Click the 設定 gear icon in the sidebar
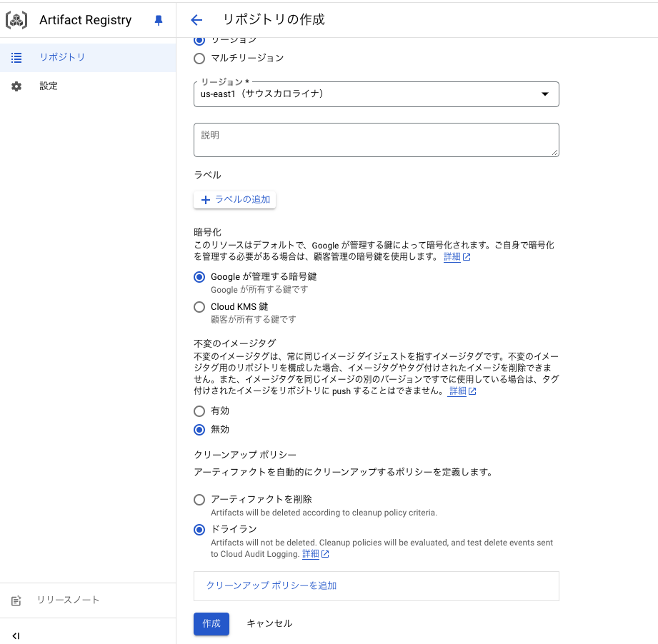This screenshot has height=644, width=658. [16, 86]
